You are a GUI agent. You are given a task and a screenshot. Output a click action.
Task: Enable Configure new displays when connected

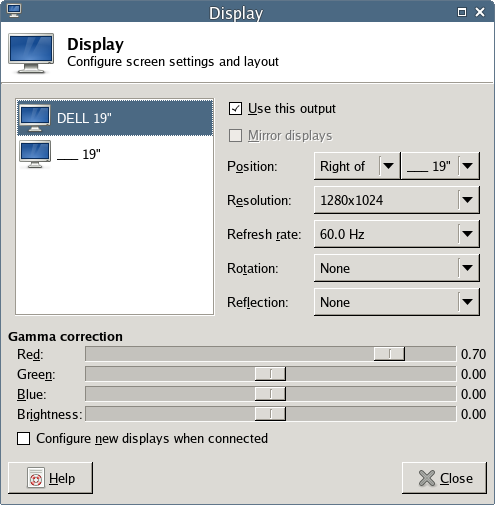pyautogui.click(x=23, y=438)
